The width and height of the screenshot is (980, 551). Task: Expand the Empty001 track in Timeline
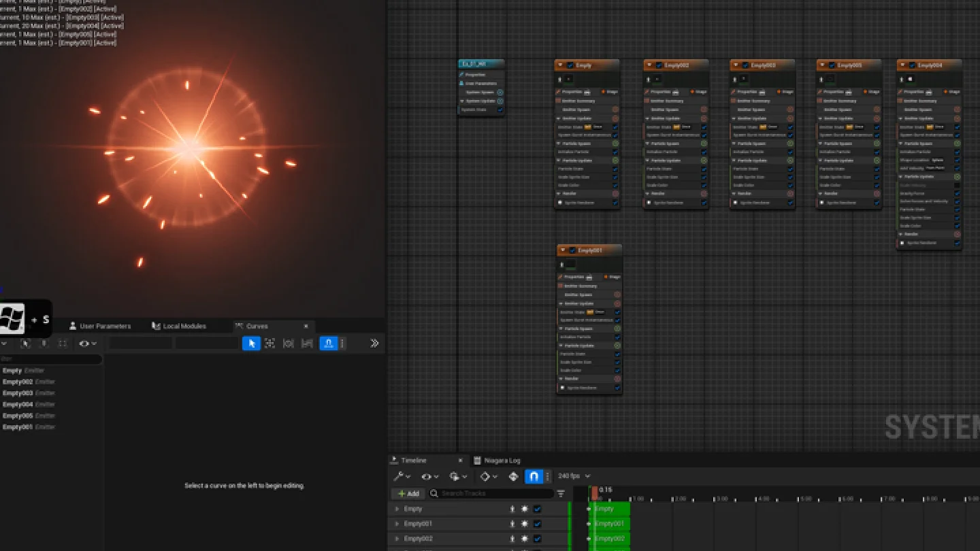(x=397, y=524)
